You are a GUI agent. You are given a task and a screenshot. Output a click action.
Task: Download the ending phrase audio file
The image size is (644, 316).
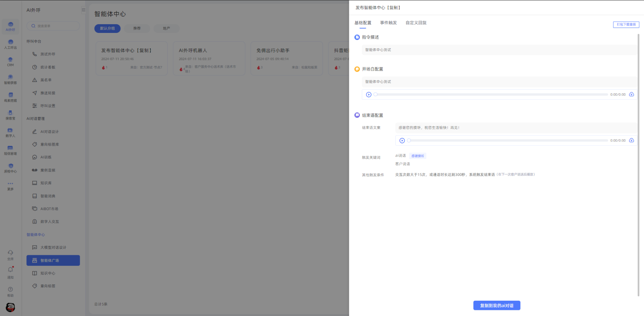click(632, 140)
